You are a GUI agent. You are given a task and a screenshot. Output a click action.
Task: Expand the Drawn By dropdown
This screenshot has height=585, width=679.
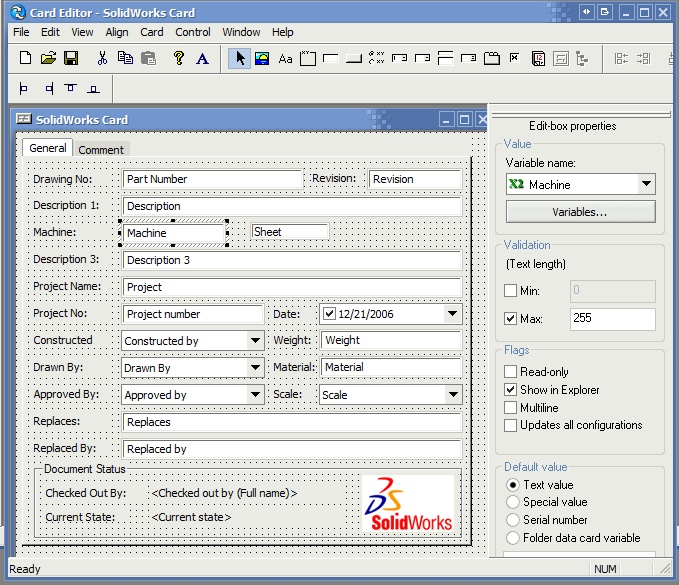coord(255,368)
